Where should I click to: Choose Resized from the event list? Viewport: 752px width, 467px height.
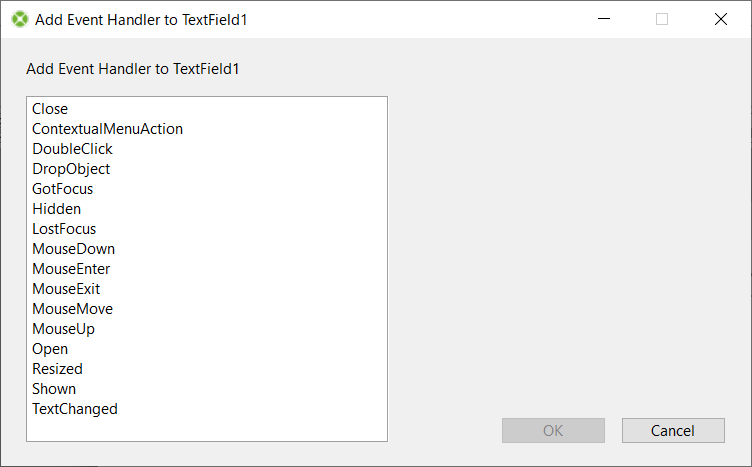[x=57, y=369]
